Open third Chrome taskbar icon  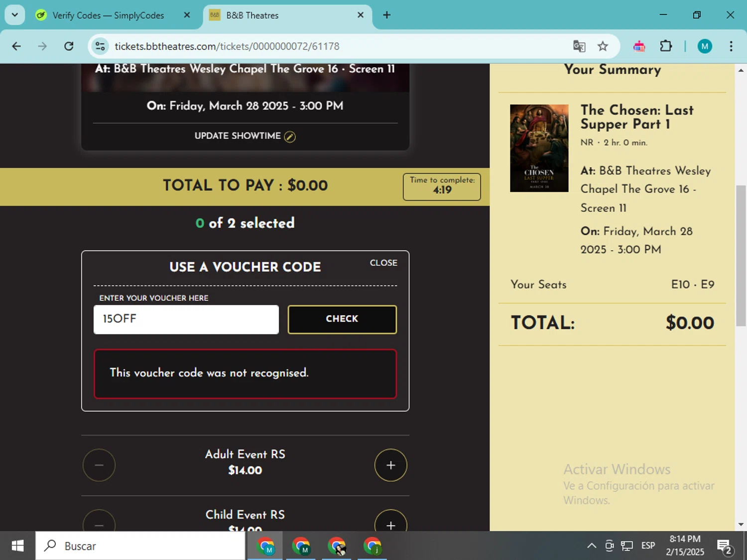click(337, 546)
